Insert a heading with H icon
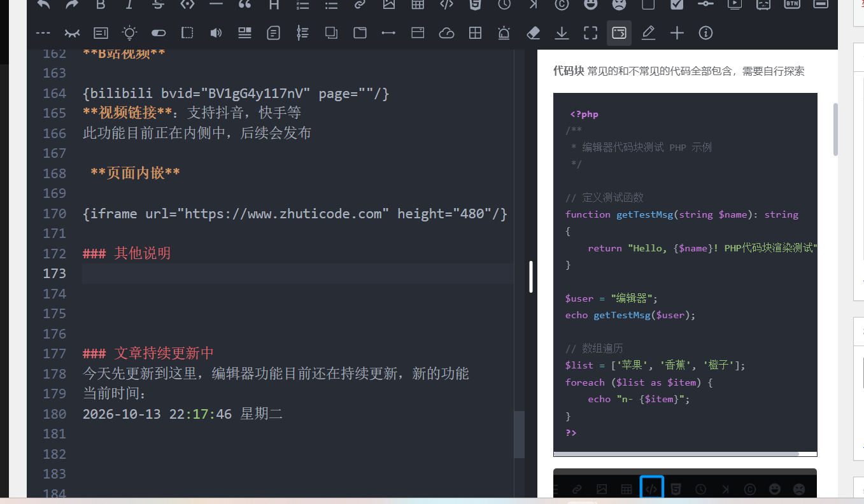 [274, 4]
